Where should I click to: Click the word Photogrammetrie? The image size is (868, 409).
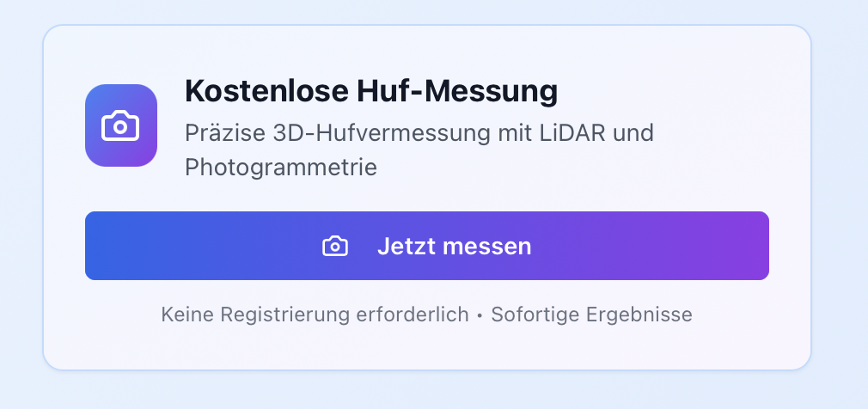coord(281,167)
